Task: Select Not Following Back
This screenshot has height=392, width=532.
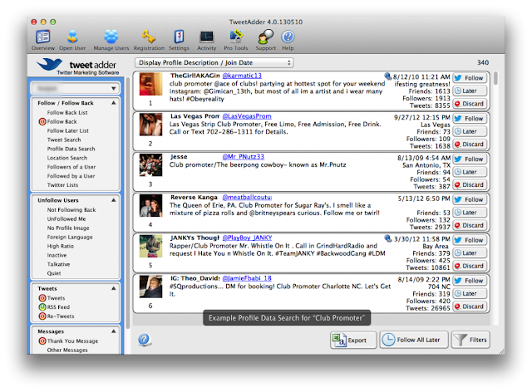Action: (x=71, y=209)
